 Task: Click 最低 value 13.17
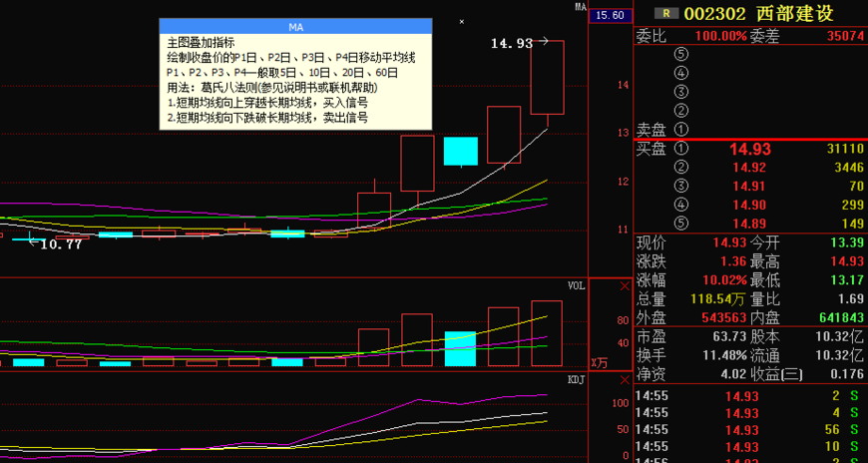coord(845,279)
